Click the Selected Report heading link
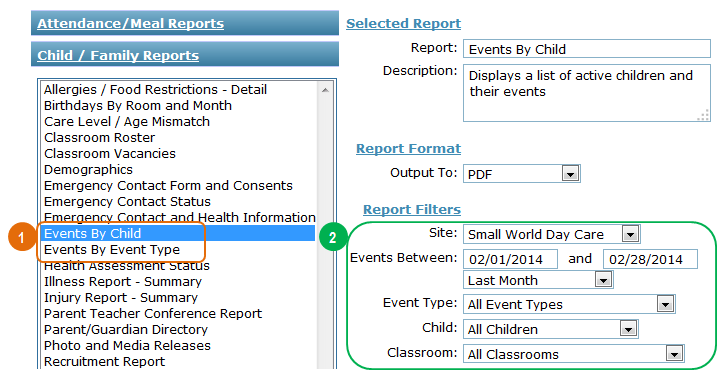Image resolution: width=718 pixels, height=376 pixels. (403, 23)
